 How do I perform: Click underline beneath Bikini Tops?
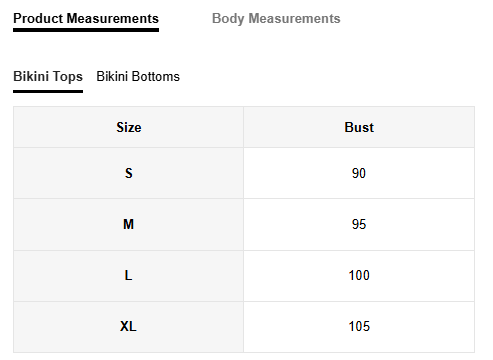48,91
